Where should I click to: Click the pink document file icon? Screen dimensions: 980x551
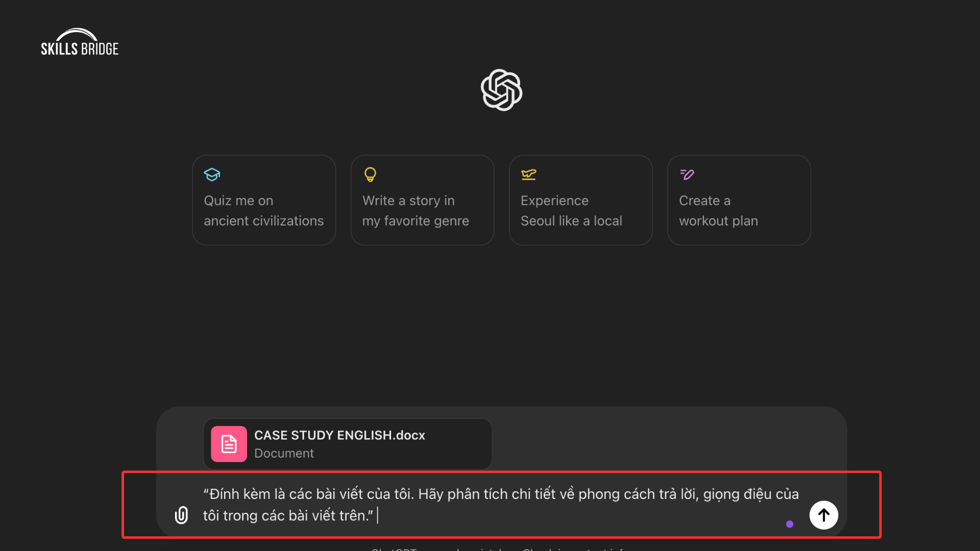click(x=229, y=444)
